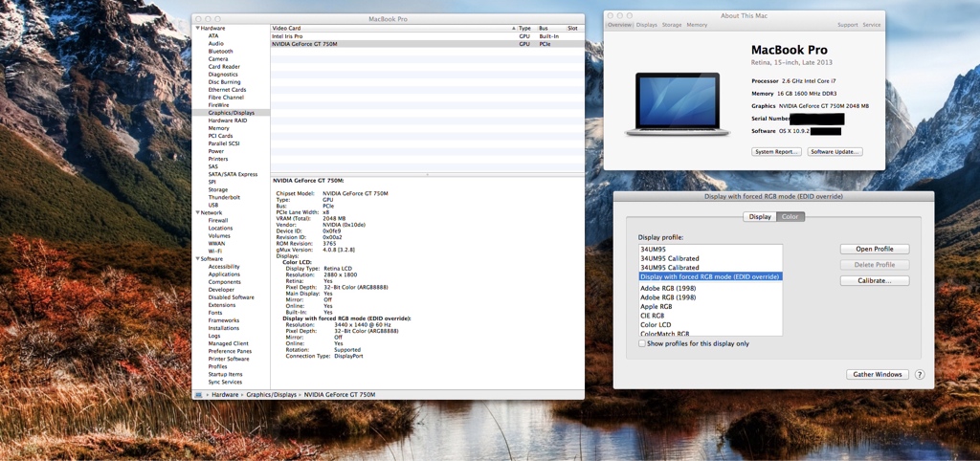The image size is (980, 461).
Task: Switch to the Display tab
Action: 760,217
